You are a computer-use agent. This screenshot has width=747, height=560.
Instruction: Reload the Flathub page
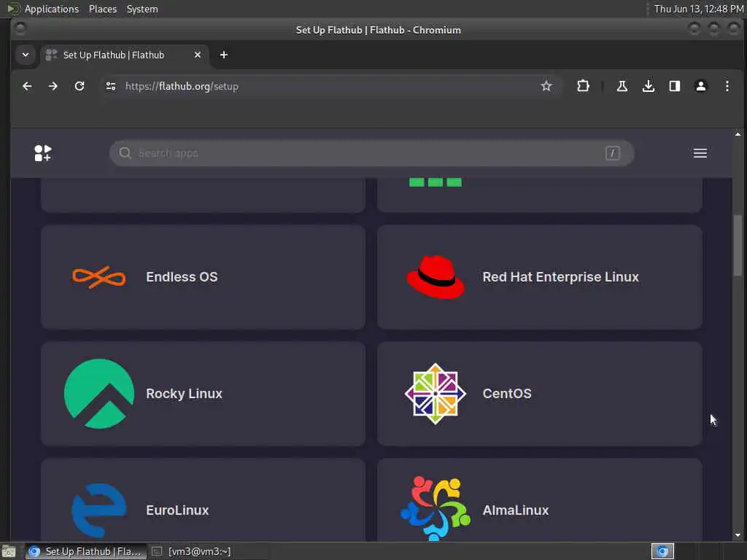tap(80, 86)
